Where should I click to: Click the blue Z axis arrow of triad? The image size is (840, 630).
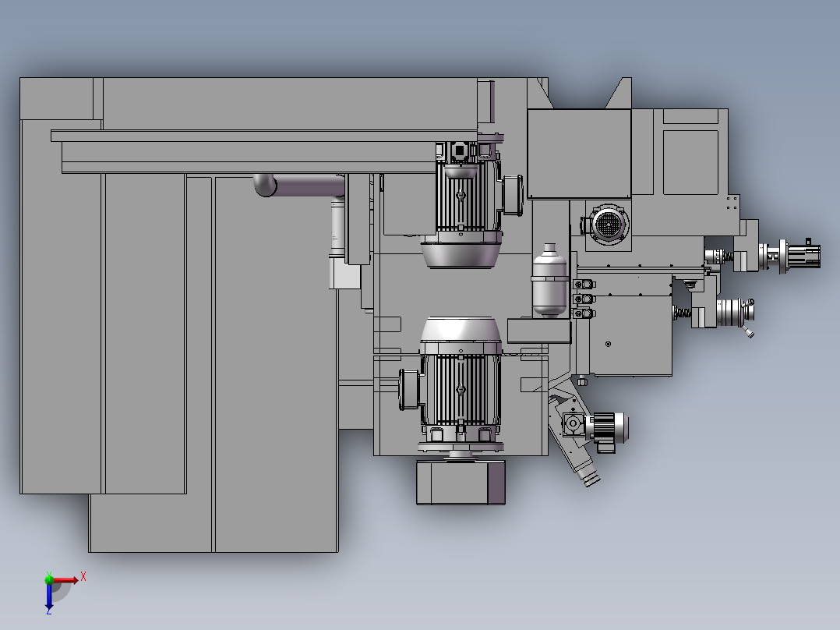[x=49, y=596]
